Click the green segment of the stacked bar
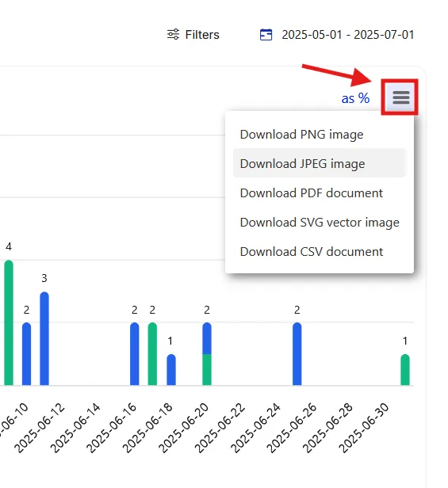This screenshot has width=448, height=488. point(207,370)
